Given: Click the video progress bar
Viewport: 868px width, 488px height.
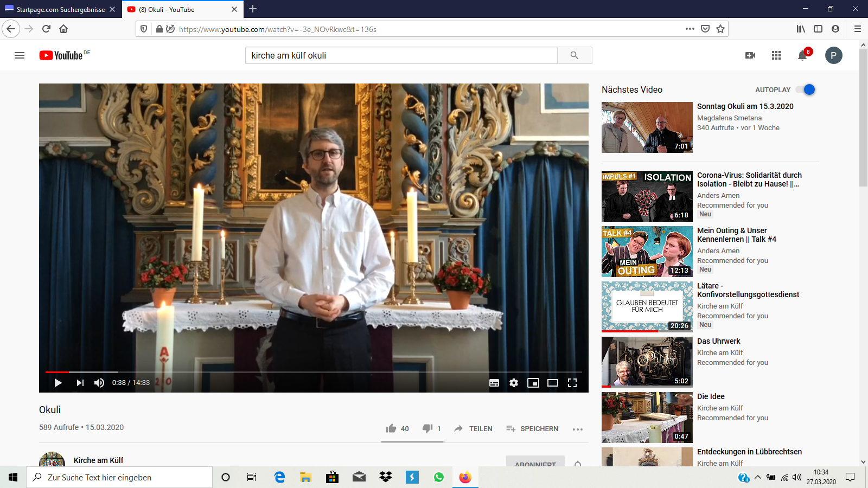Looking at the screenshot, I should pos(314,372).
